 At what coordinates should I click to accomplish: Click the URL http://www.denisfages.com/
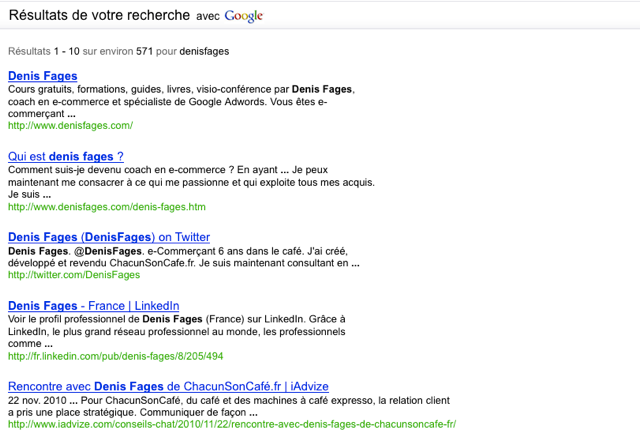[71, 126]
